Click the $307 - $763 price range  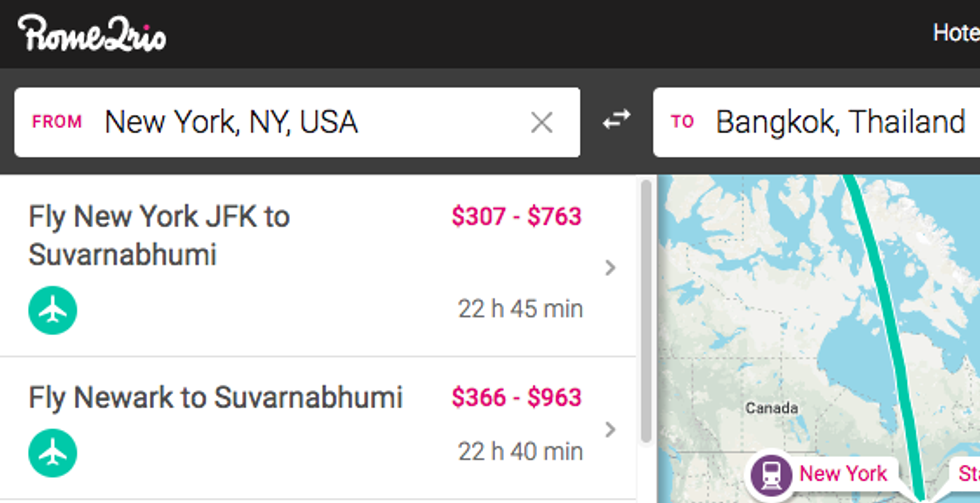tap(516, 217)
